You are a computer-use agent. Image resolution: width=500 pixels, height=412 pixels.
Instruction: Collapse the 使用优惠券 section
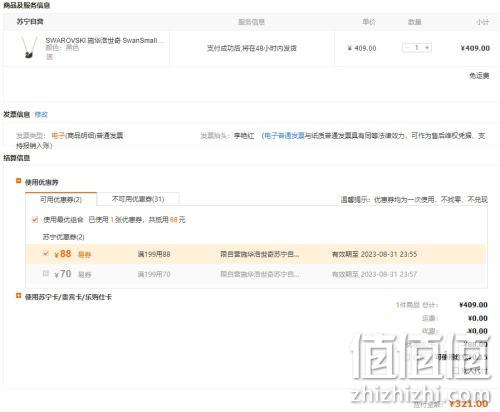[19, 181]
